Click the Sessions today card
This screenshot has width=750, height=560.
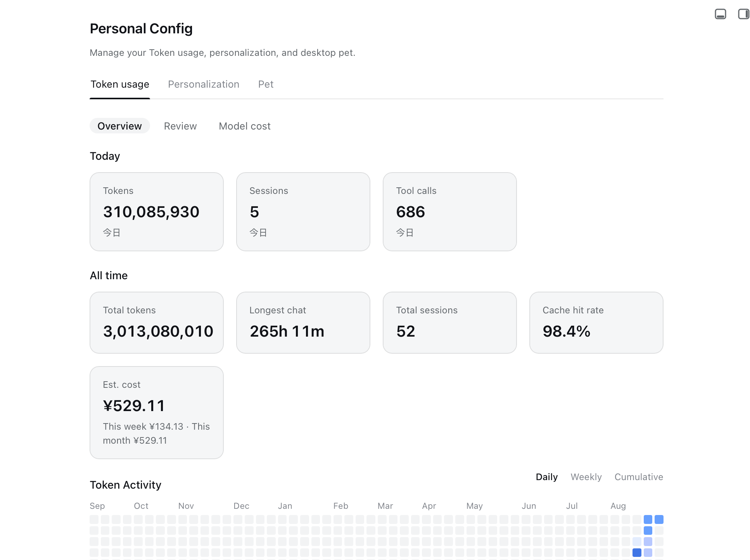pos(303,212)
